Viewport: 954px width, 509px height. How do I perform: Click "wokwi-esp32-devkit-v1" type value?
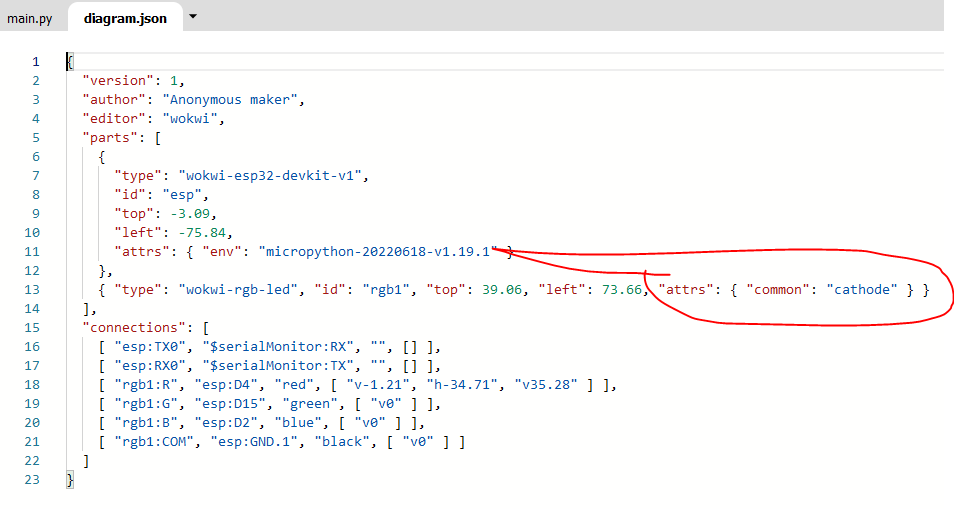point(270,176)
